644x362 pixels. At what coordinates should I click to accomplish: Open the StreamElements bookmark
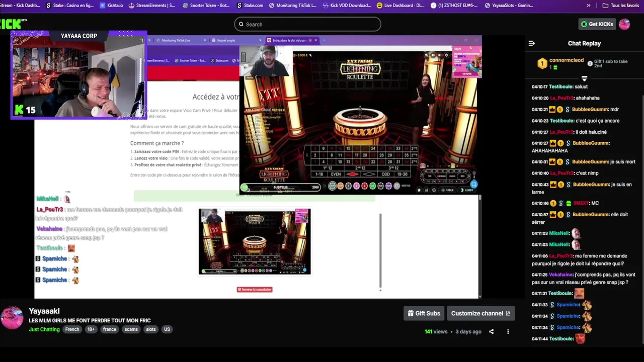(152, 6)
